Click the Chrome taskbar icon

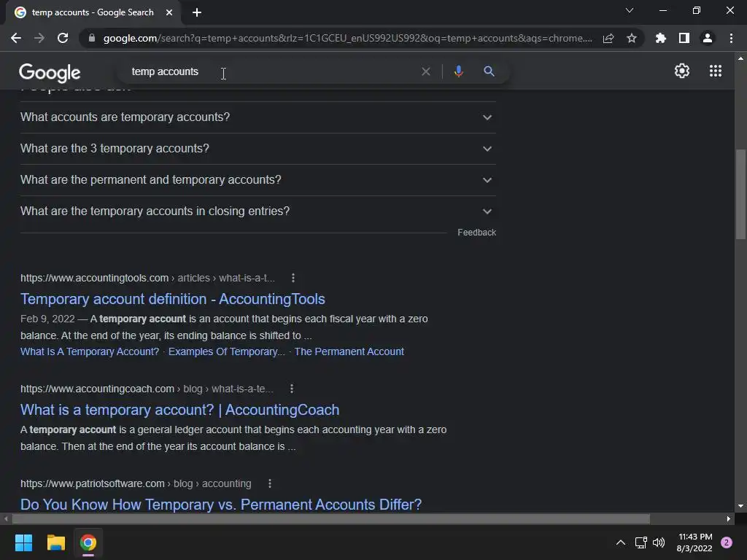tap(88, 542)
